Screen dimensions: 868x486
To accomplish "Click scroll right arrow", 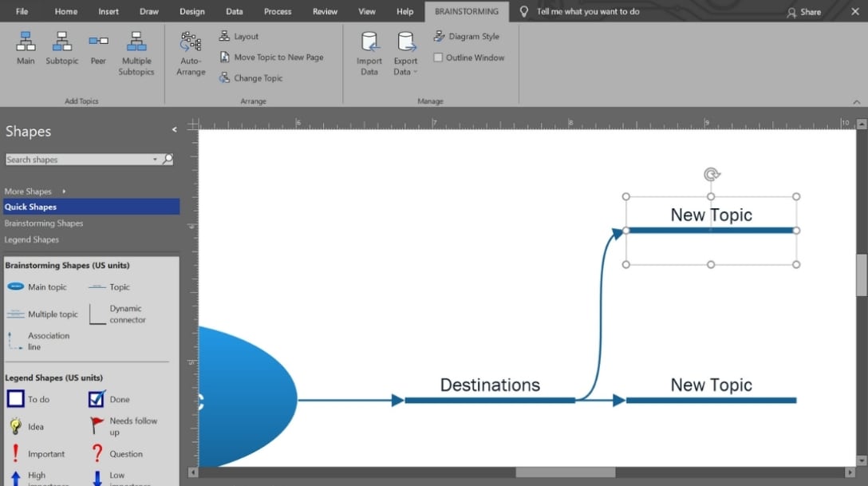I will [x=850, y=472].
